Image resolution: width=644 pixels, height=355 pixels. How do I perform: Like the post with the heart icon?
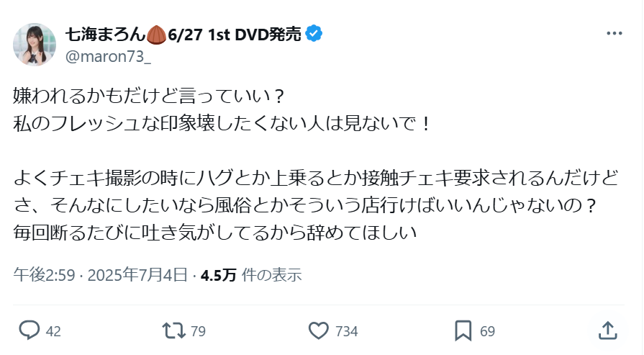click(318, 331)
